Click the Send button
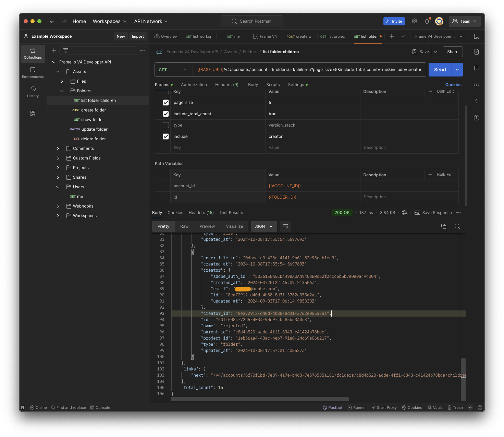This screenshot has height=437, width=504. click(x=440, y=70)
